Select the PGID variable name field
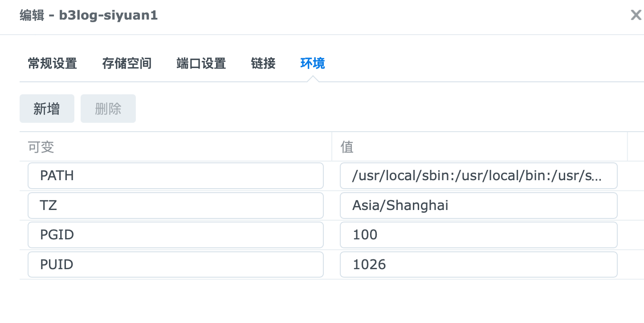 [175, 235]
